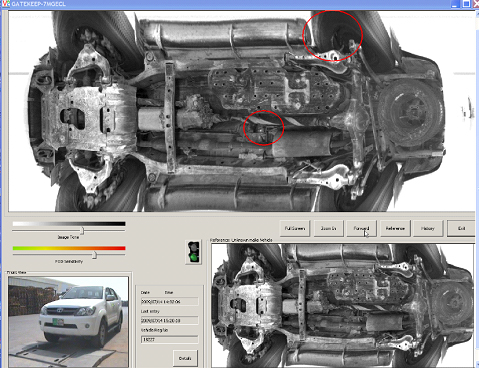This screenshot has height=368, width=479.
Task: Click the FOD Sensitivity slider handle
Action: pos(94,255)
